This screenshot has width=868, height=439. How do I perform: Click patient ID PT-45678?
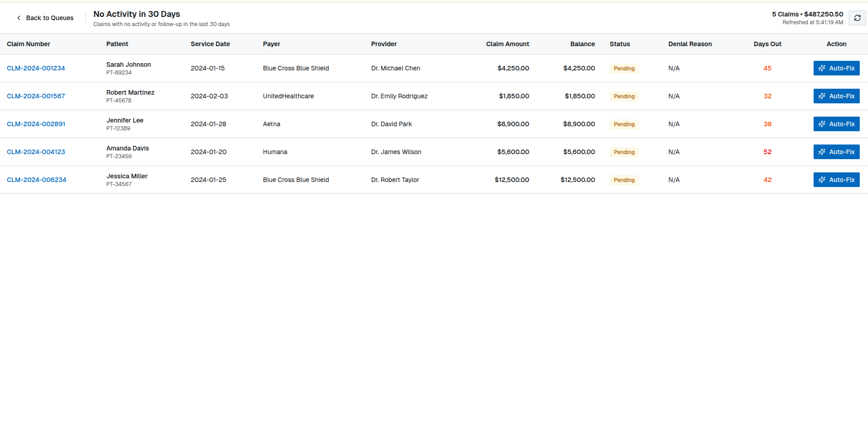pyautogui.click(x=119, y=101)
